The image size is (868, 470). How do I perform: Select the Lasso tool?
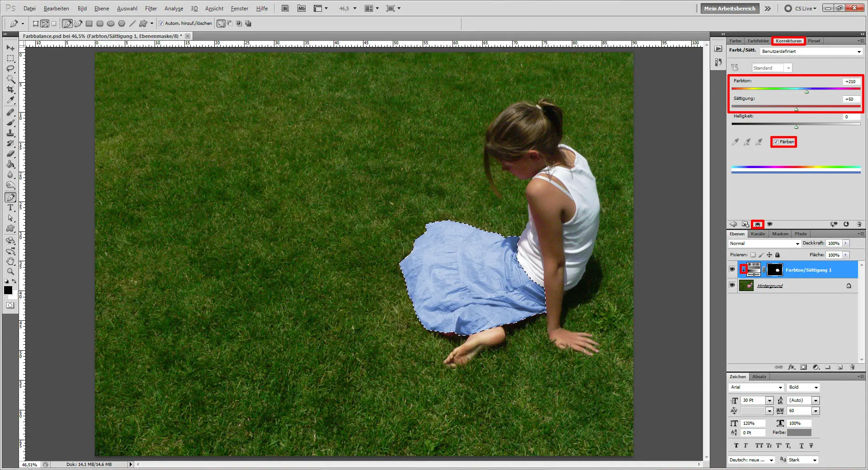10,69
